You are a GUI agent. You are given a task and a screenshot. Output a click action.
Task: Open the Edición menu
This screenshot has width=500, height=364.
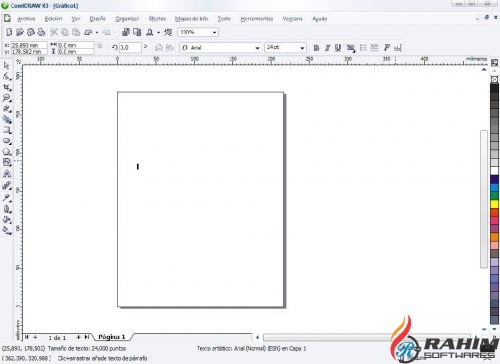[53, 19]
